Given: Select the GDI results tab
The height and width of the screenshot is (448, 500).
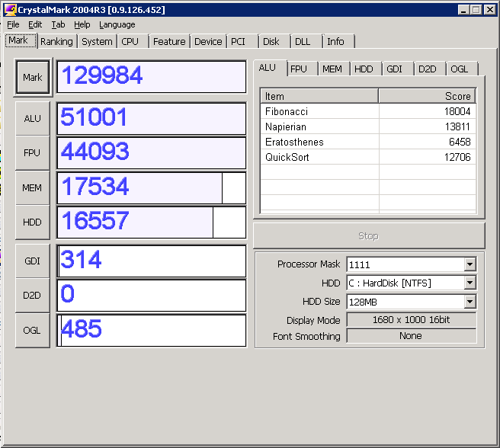Looking at the screenshot, I should point(394,69).
